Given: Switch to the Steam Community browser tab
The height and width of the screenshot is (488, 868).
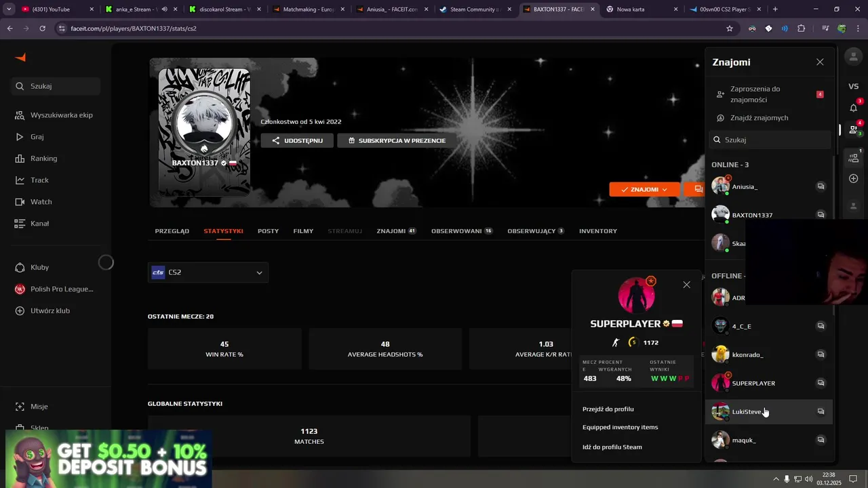Looking at the screenshot, I should click(x=476, y=9).
